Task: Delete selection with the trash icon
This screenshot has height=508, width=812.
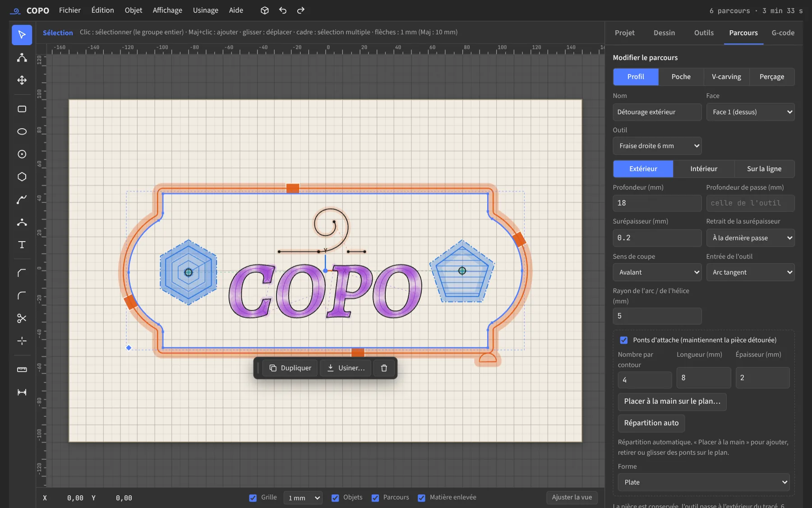Action: (x=384, y=368)
